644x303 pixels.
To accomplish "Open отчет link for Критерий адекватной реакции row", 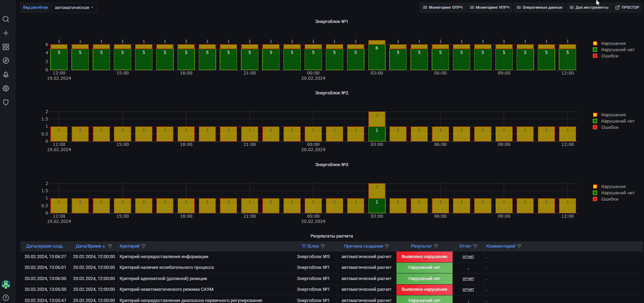I will pyautogui.click(x=468, y=279).
